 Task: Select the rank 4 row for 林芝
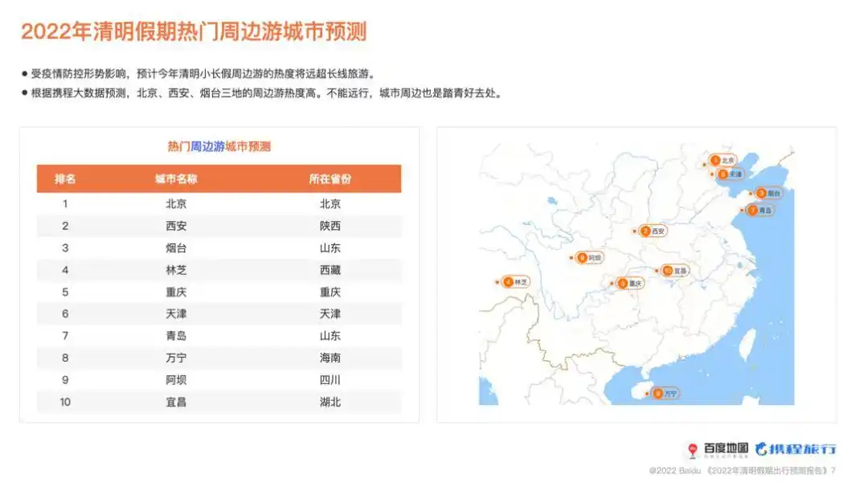point(217,269)
